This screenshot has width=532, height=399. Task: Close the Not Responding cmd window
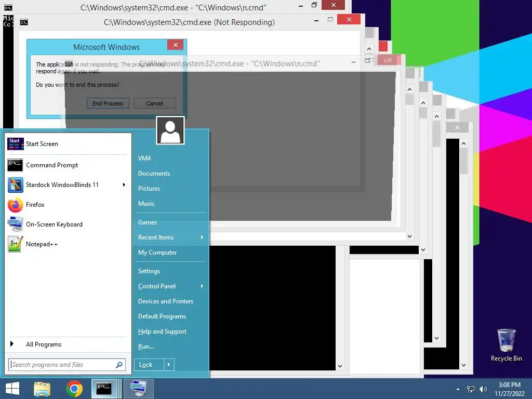tap(349, 20)
